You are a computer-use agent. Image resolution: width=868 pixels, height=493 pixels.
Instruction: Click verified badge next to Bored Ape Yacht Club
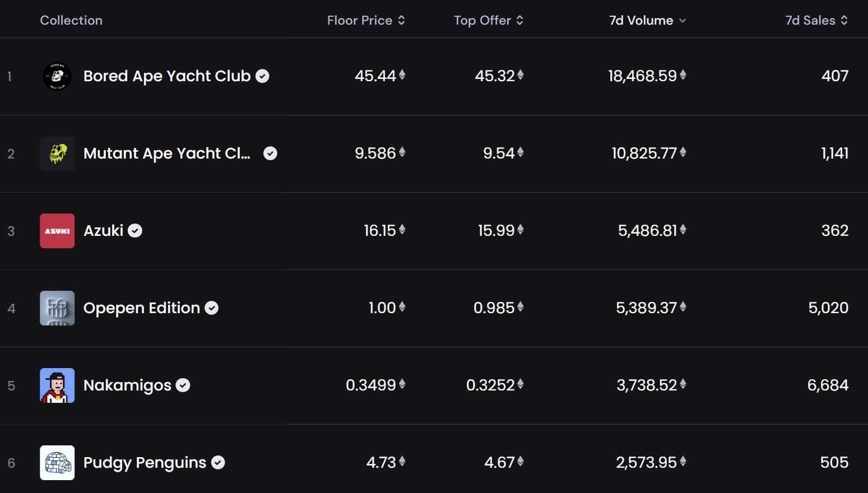coord(262,76)
